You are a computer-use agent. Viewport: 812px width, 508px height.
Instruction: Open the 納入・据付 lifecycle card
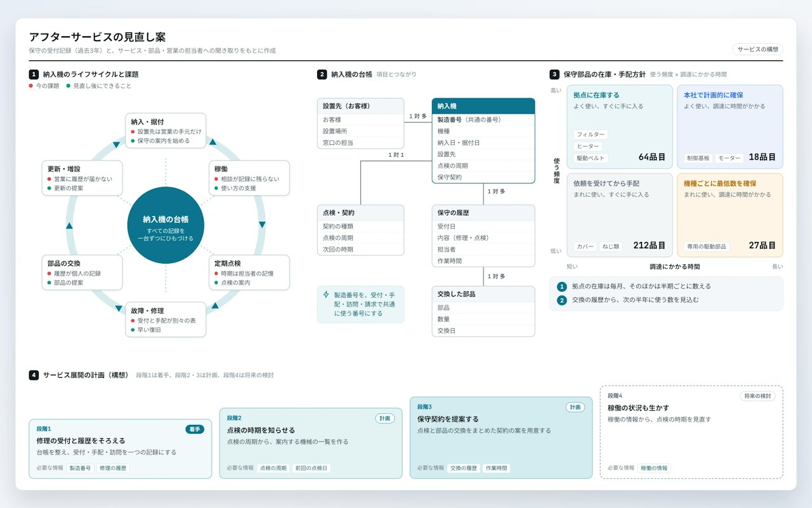[166, 131]
